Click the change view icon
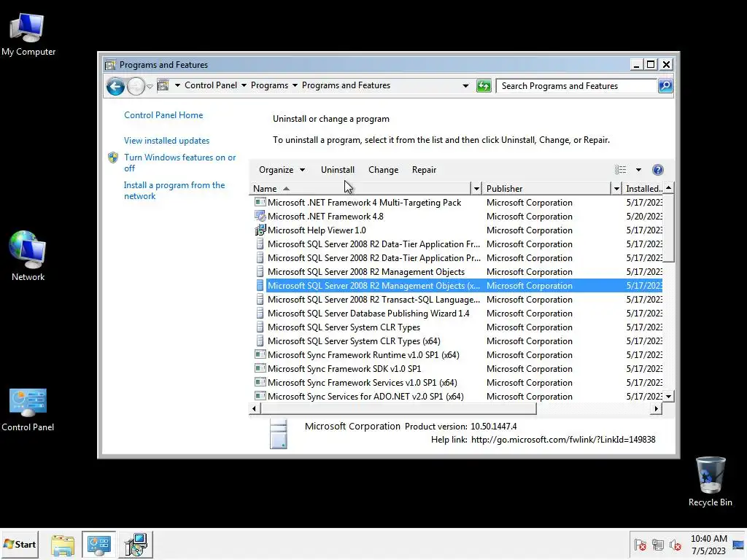 [620, 170]
